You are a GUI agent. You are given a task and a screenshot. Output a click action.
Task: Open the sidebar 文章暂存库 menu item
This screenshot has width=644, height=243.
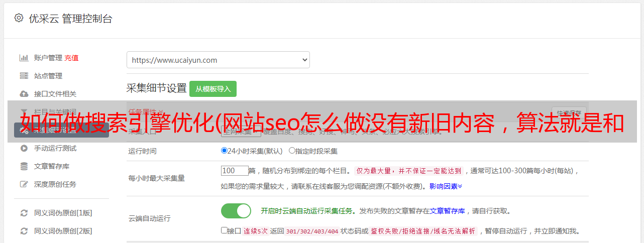(x=52, y=166)
